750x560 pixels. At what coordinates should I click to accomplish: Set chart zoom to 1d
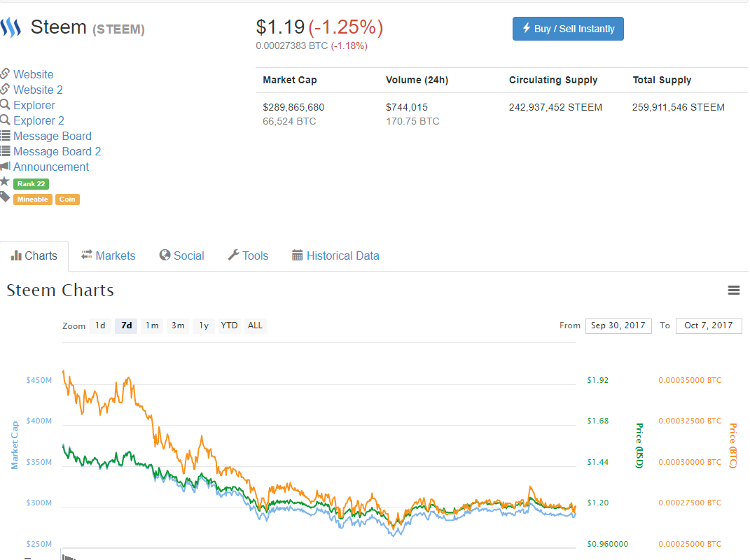(x=100, y=325)
